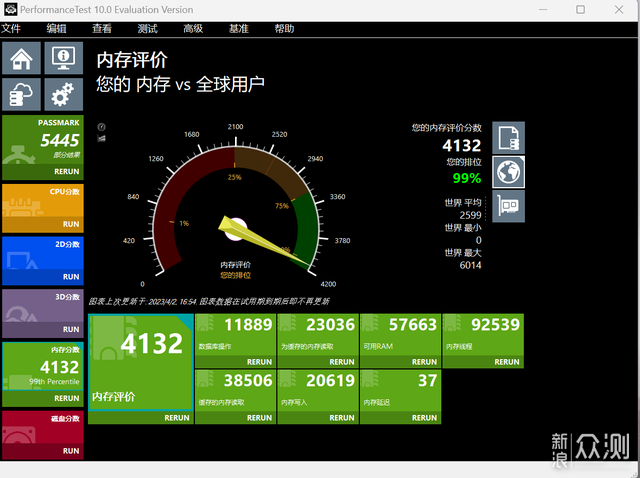640x478 pixels.
Task: Open the 测试 menu
Action: click(x=148, y=29)
